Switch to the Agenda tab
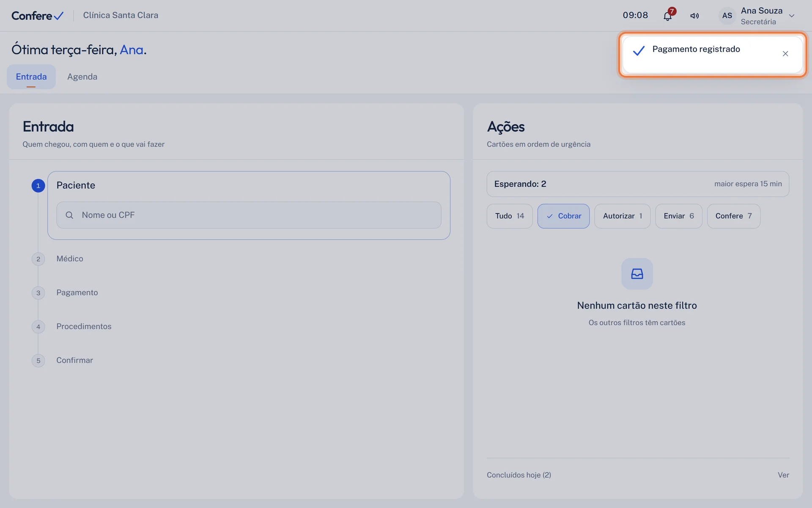The width and height of the screenshot is (812, 508). (82, 77)
